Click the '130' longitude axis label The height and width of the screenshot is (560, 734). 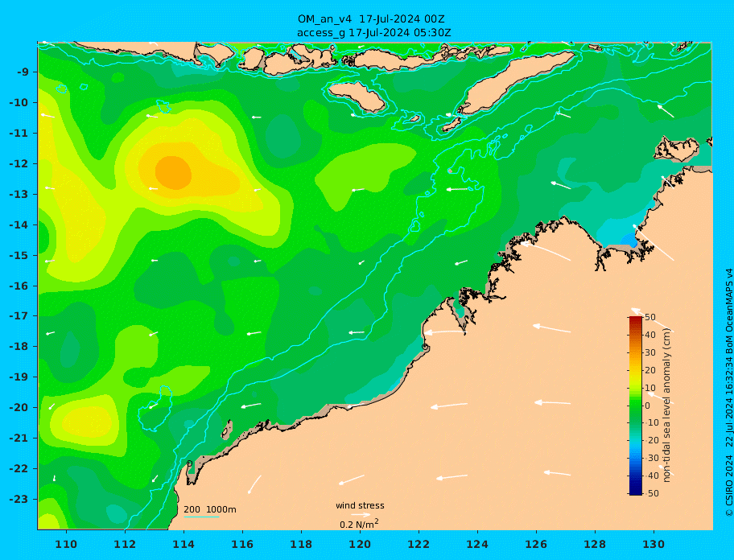pyautogui.click(x=654, y=544)
